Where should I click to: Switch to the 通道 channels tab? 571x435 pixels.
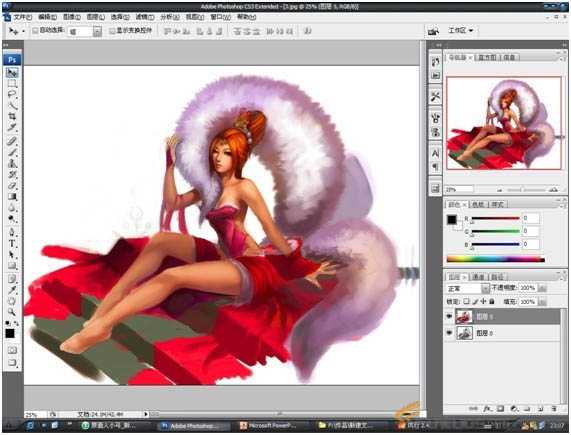(478, 277)
